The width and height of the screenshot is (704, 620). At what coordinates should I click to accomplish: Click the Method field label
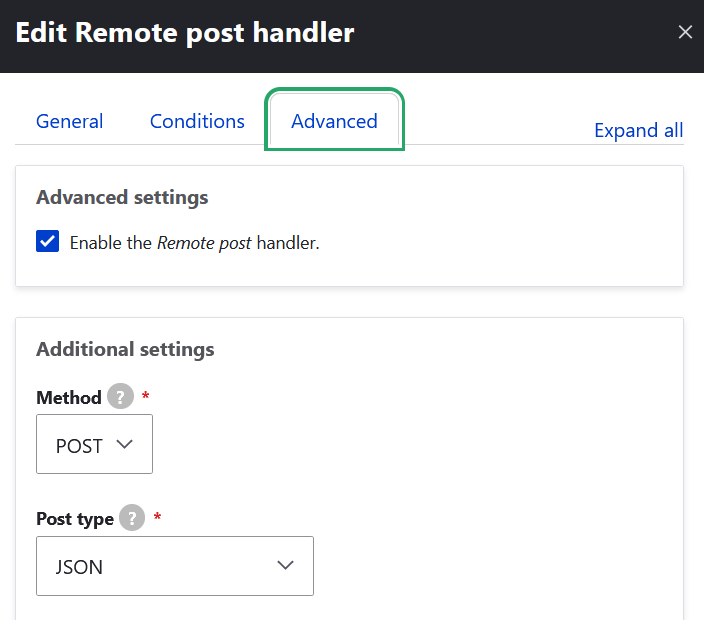tap(69, 397)
